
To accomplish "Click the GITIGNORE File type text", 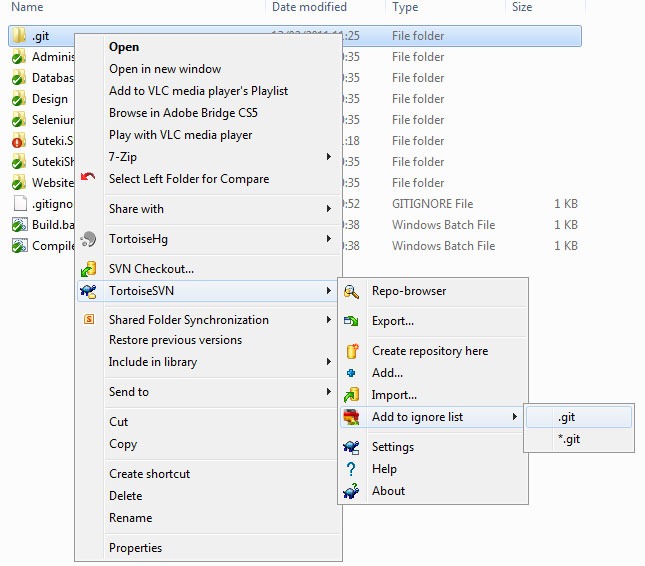I will 432,204.
